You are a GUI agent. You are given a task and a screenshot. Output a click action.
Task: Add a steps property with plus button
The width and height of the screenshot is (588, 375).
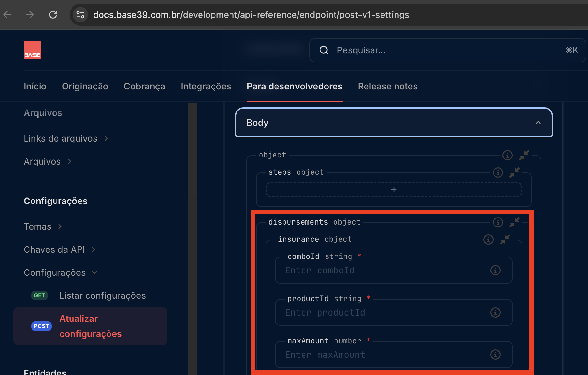tap(394, 190)
